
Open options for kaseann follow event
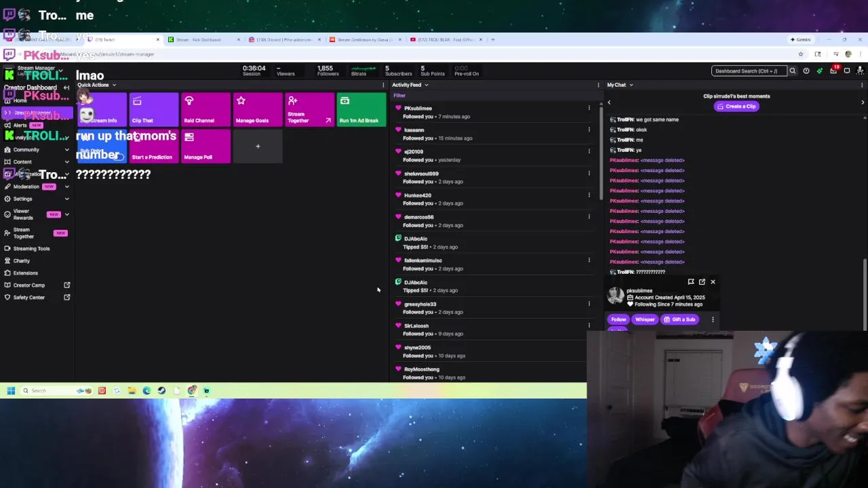coord(589,129)
